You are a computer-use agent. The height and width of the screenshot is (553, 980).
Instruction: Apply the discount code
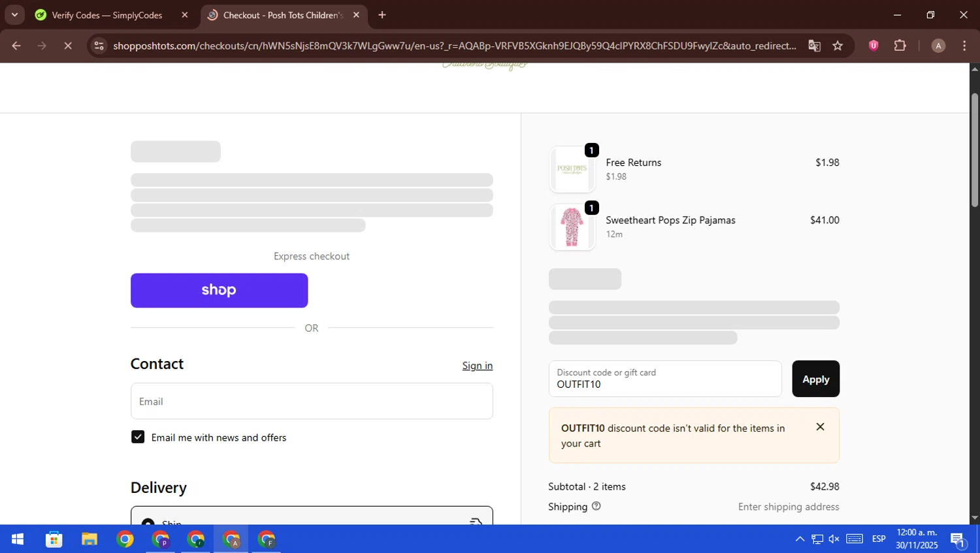[815, 379]
